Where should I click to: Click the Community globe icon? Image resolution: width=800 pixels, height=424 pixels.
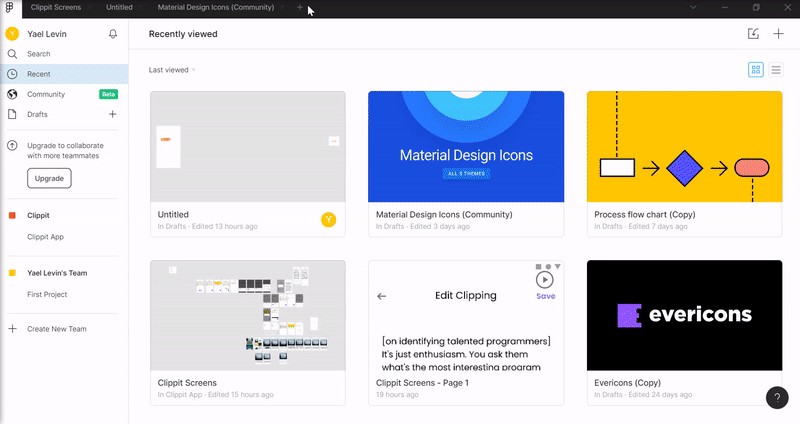coord(12,94)
